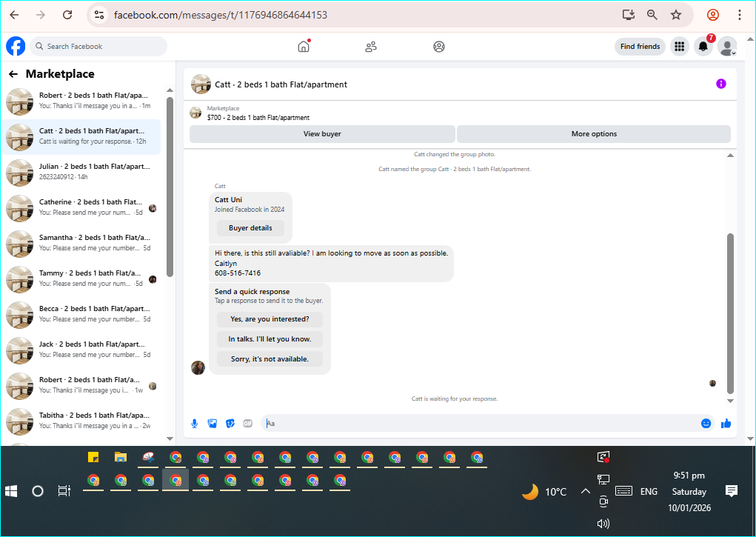This screenshot has width=756, height=537.
Task: Open Robert conversation from 1w ago
Action: point(82,385)
